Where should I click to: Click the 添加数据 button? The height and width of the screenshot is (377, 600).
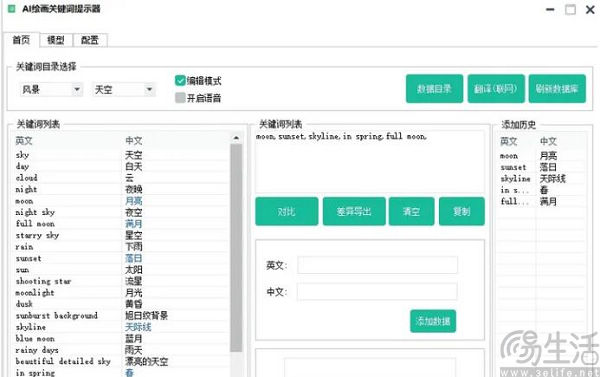pyautogui.click(x=433, y=321)
